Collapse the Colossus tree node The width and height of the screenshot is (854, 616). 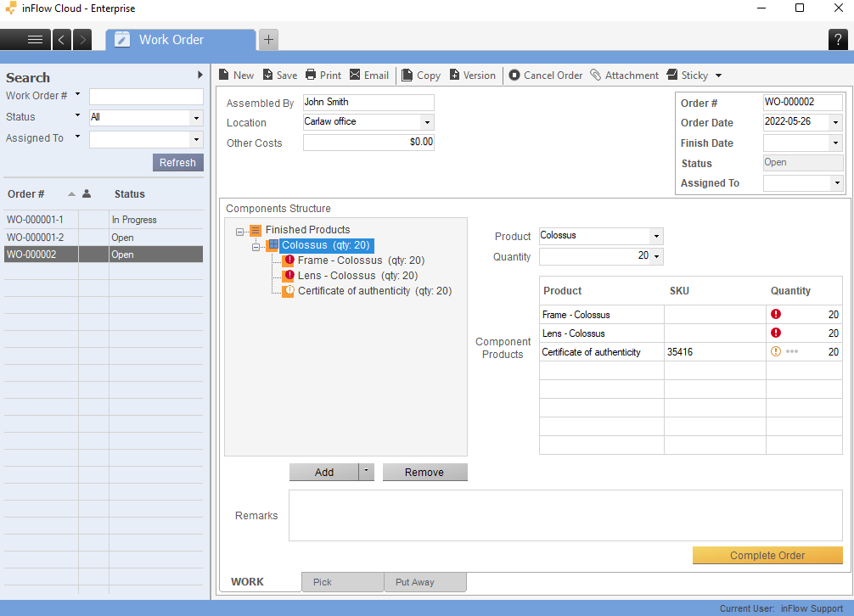coord(256,247)
